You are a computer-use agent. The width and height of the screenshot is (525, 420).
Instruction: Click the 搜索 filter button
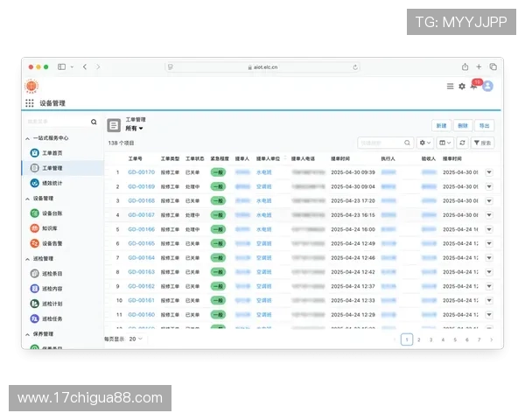point(482,143)
